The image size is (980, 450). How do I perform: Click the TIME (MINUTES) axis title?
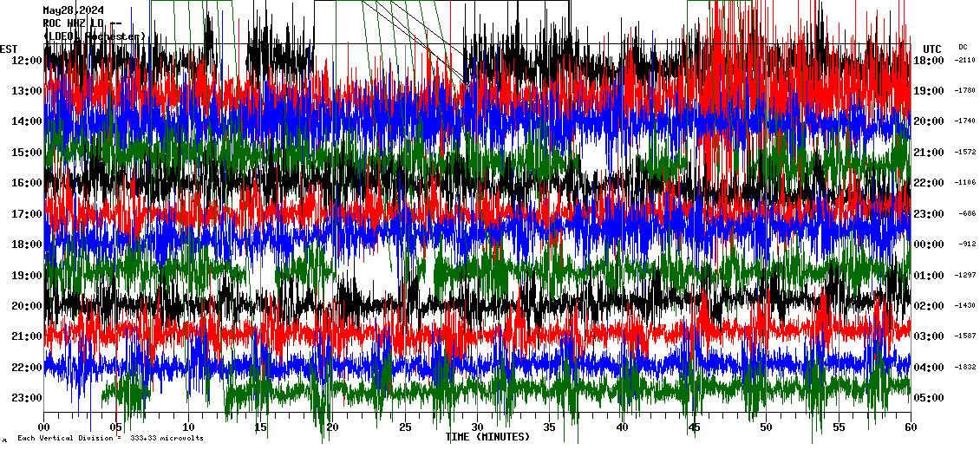pos(487,437)
